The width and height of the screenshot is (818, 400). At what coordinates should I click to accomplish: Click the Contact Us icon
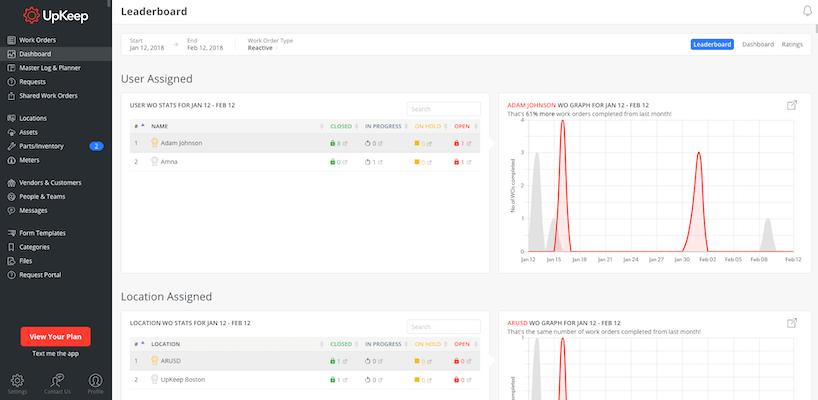pos(56,381)
